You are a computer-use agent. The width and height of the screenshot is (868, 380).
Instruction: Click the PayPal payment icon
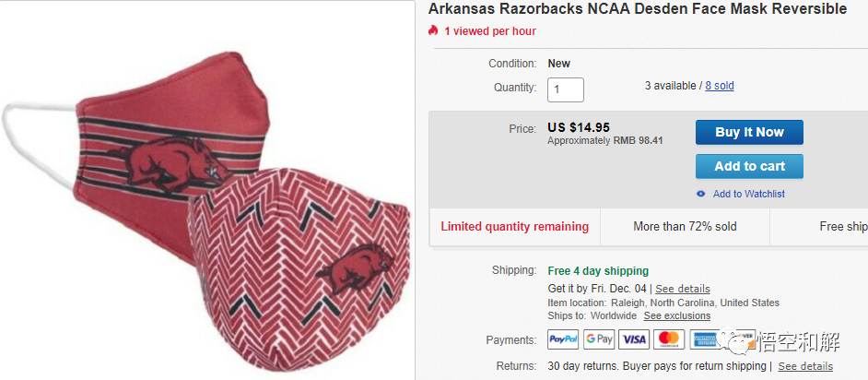tap(563, 339)
